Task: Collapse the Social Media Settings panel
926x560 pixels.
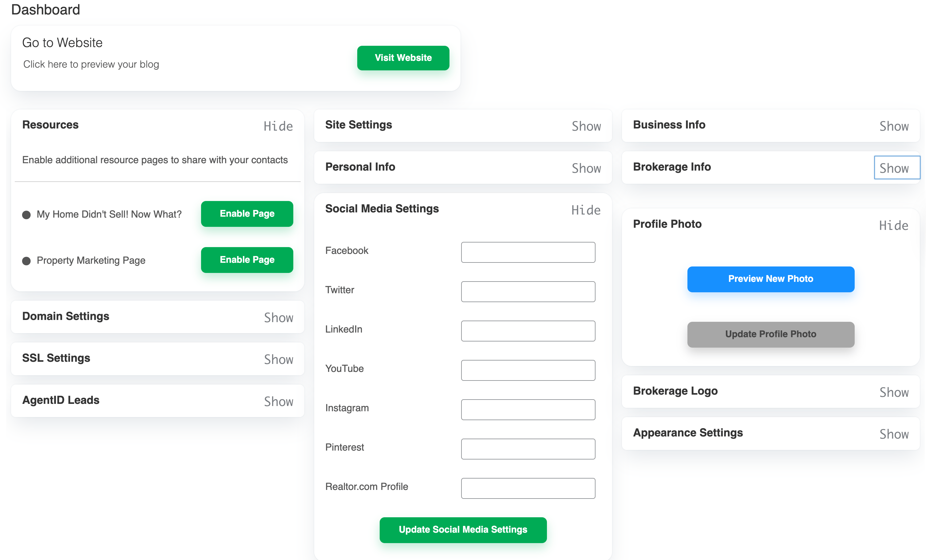Action: (x=586, y=210)
